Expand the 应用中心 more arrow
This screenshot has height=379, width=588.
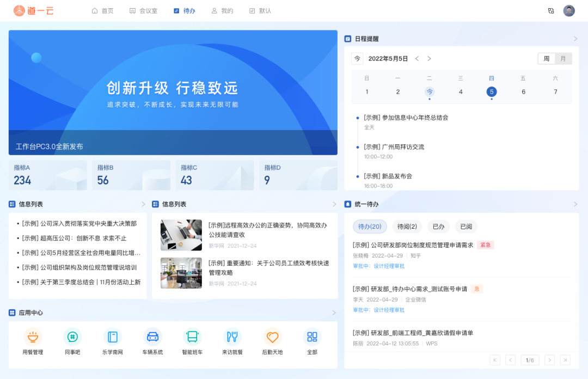334,313
